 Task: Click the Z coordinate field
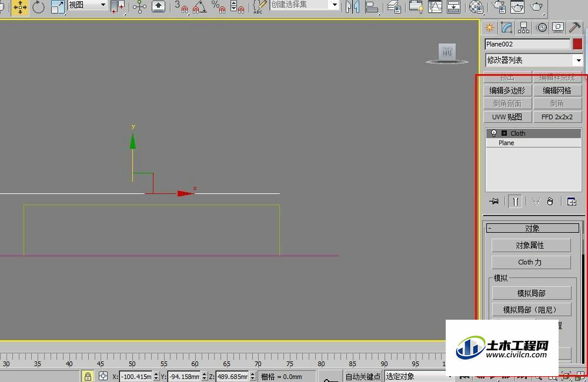point(232,376)
